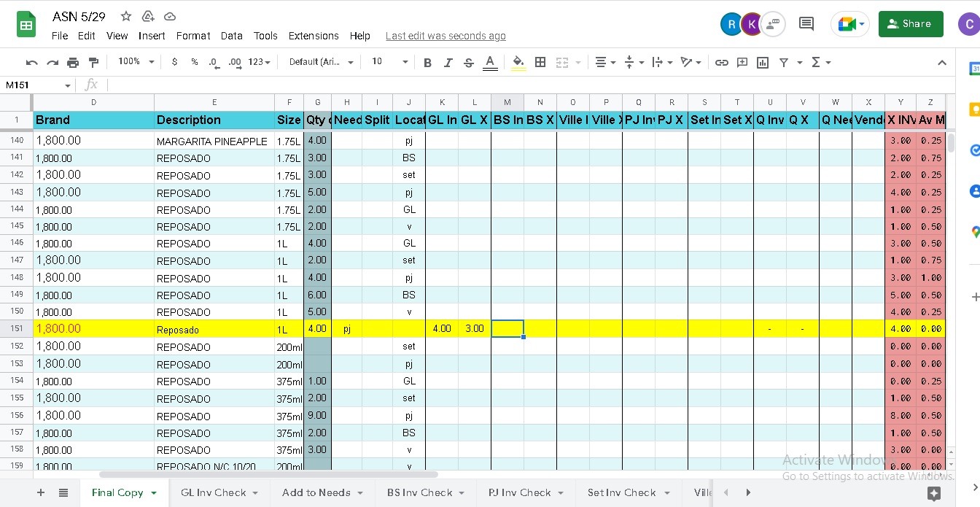Open the Extensions menu
This screenshot has width=980, height=507.
pyautogui.click(x=314, y=36)
